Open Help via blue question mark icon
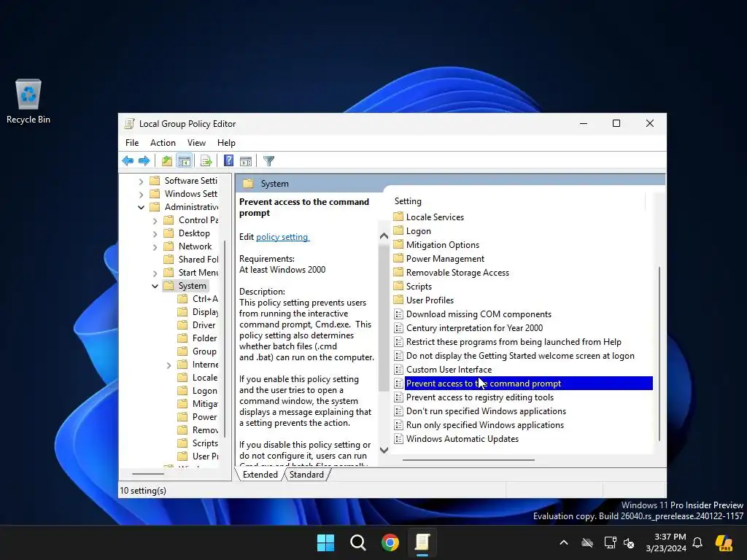 pos(228,161)
